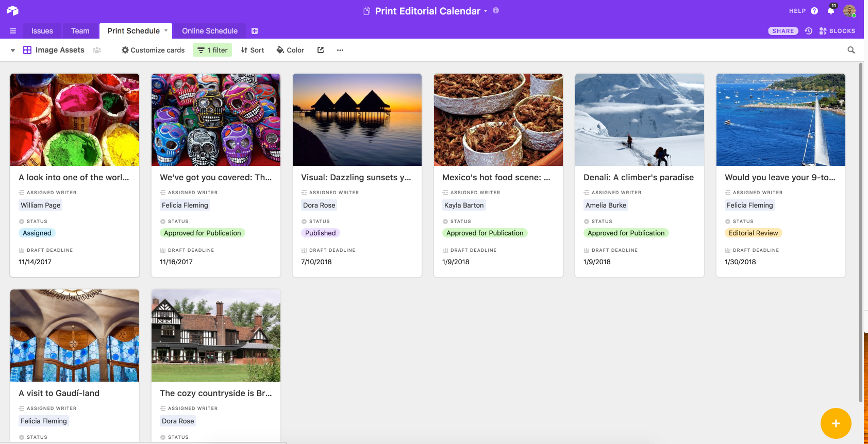The width and height of the screenshot is (868, 444).
Task: Open the Denali snowy mountain image
Action: pyautogui.click(x=640, y=119)
